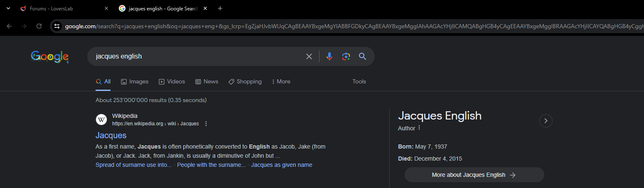
Task: Click the magnifying glass search icon
Action: (x=362, y=56)
